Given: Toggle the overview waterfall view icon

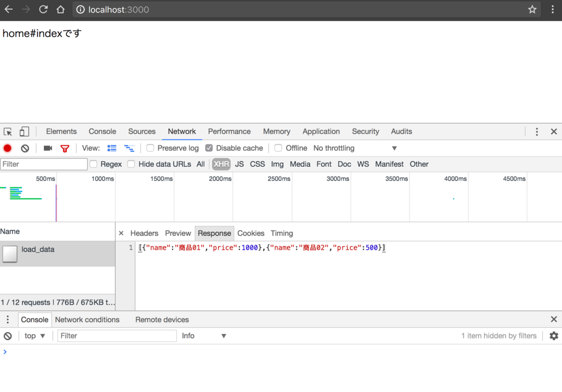Looking at the screenshot, I should tap(129, 148).
